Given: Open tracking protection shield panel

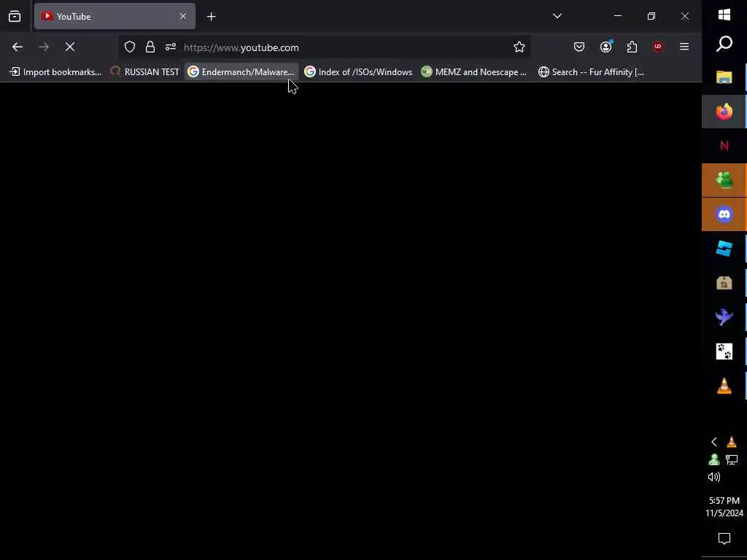Looking at the screenshot, I should click(x=130, y=47).
